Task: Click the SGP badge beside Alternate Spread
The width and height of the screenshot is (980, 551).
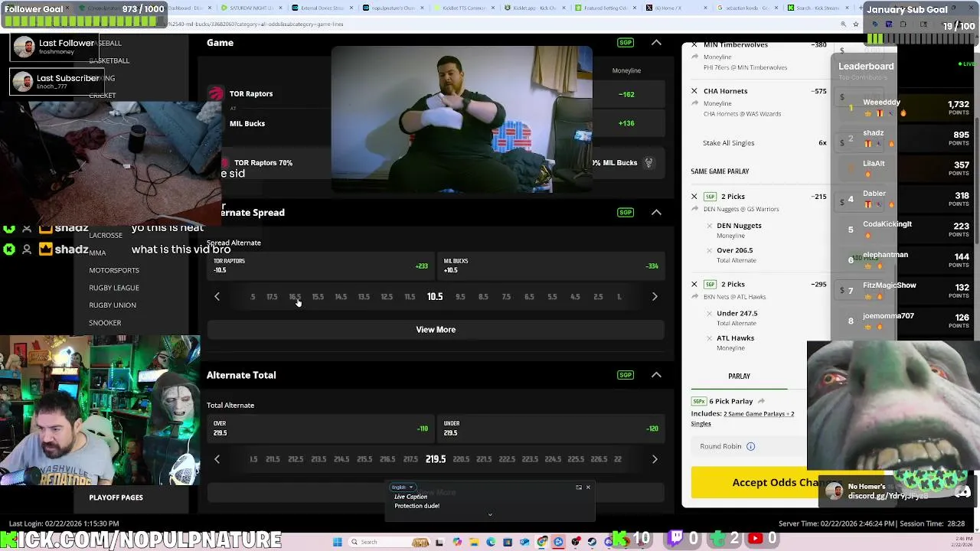Action: 626,212
